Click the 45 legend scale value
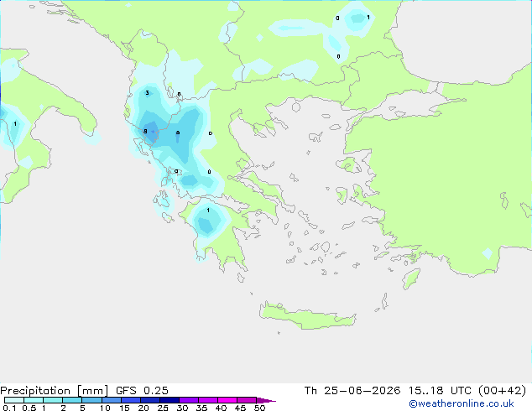 pyautogui.click(x=240, y=408)
